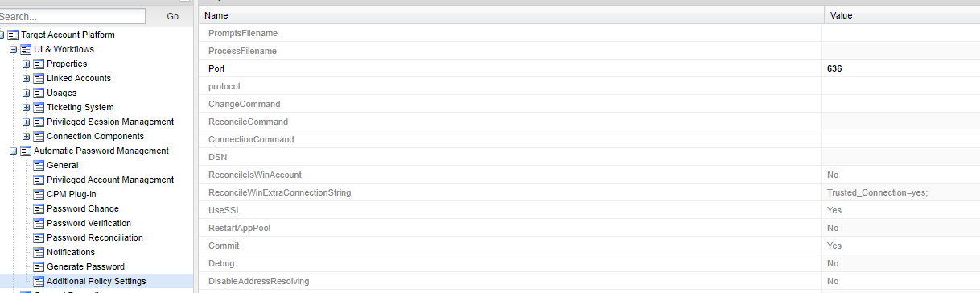Expand the Properties tree node
Screen dimensions: 980x293
point(27,64)
